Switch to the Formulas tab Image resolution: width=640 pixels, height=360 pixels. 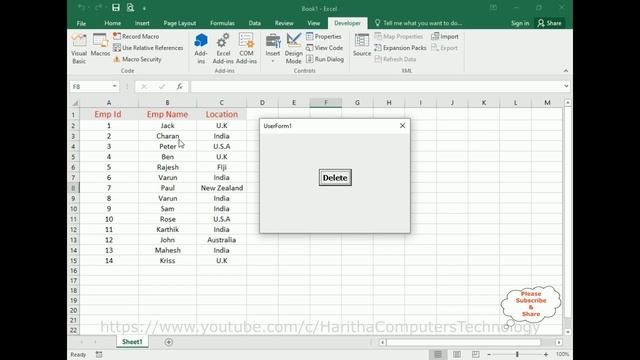click(222, 23)
